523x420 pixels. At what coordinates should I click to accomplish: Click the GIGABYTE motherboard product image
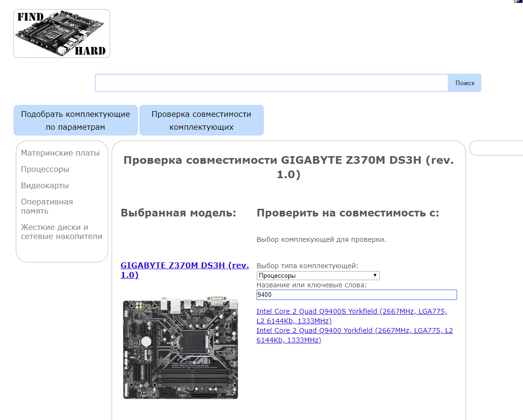point(181,348)
